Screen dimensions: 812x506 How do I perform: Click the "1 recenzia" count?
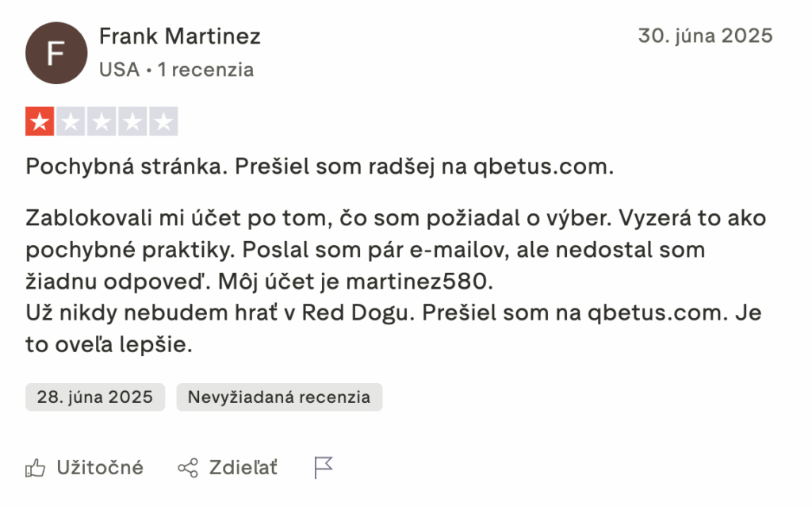pyautogui.click(x=205, y=70)
